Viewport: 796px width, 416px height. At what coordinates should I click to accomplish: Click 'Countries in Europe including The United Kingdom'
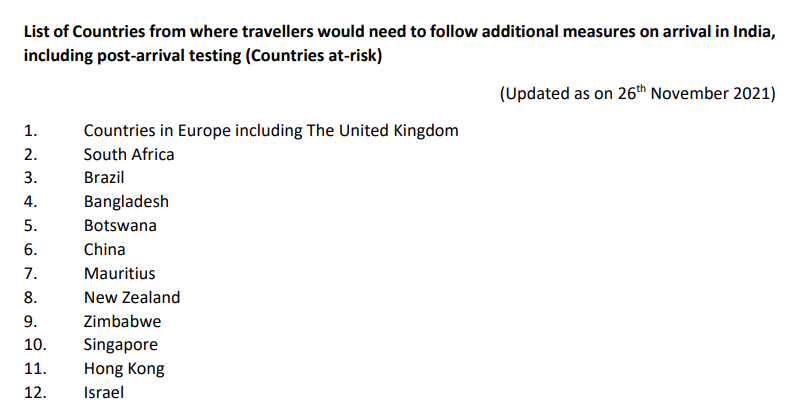(x=271, y=130)
